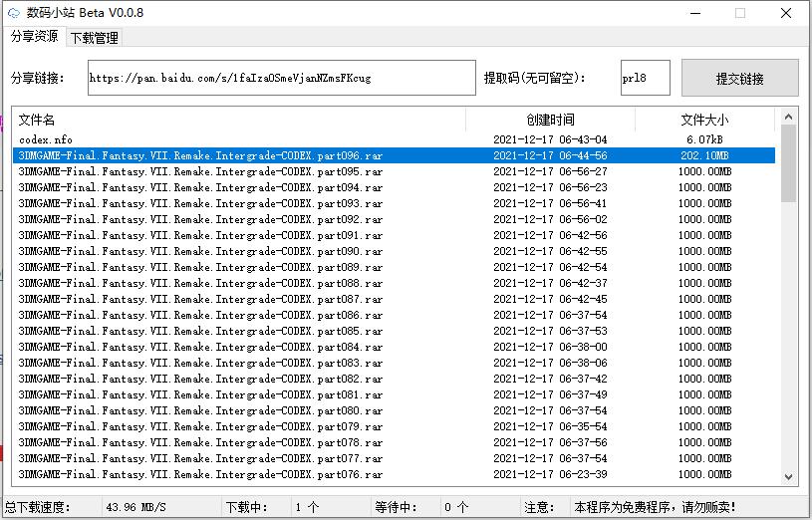Click scrollbar down arrow in file list
Image resolution: width=812 pixels, height=520 pixels.
[789, 477]
